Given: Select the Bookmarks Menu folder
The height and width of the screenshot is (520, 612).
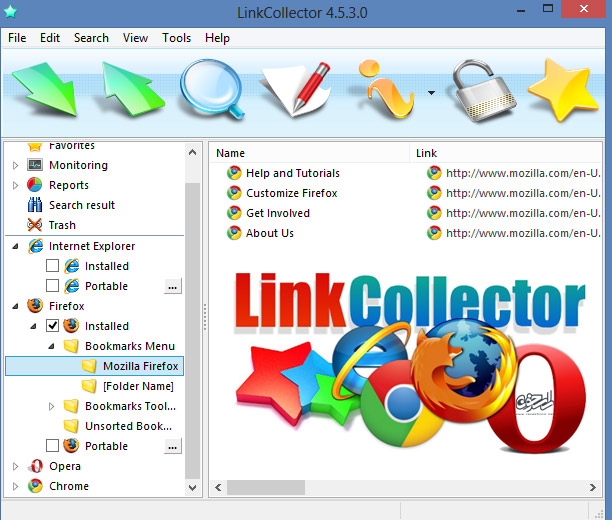Looking at the screenshot, I should [130, 346].
